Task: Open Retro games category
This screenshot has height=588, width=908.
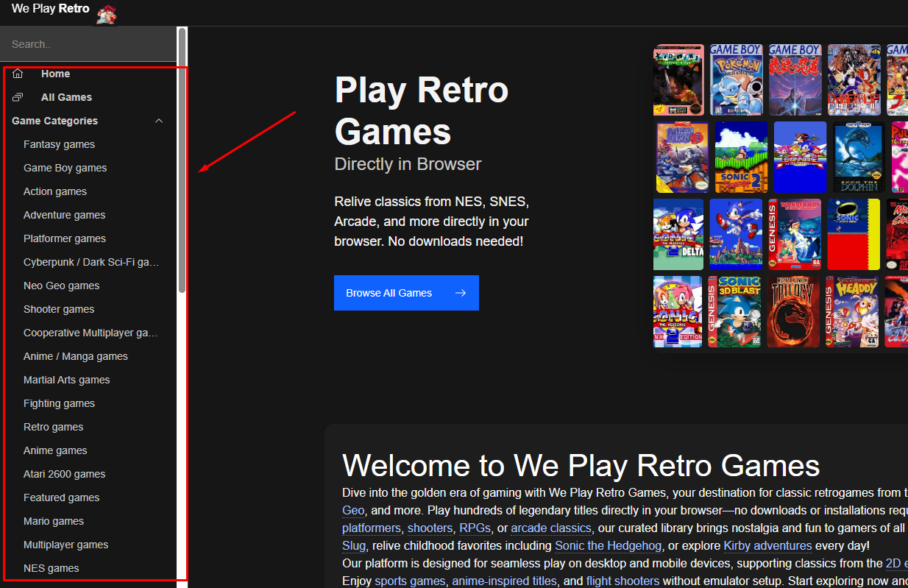Action: coord(54,427)
